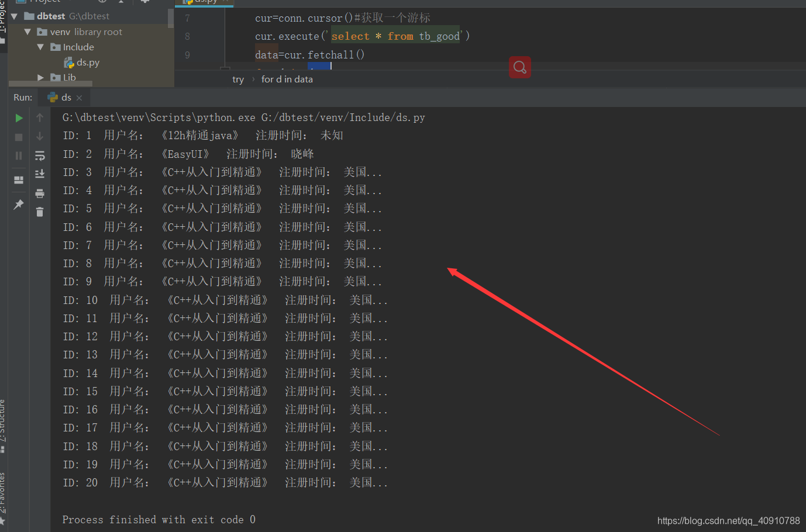
Task: Click the Pause output icon
Action: [x=19, y=156]
